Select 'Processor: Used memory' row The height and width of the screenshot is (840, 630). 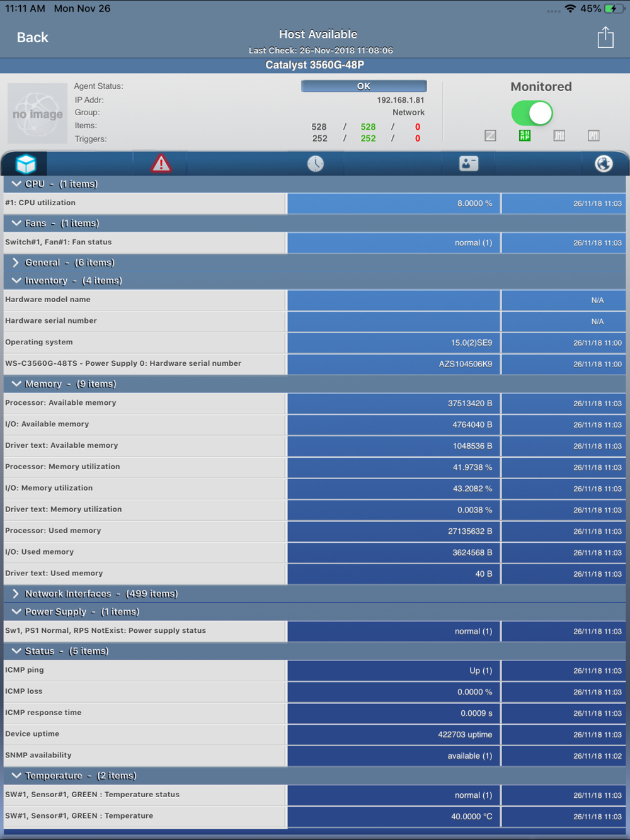(x=314, y=531)
